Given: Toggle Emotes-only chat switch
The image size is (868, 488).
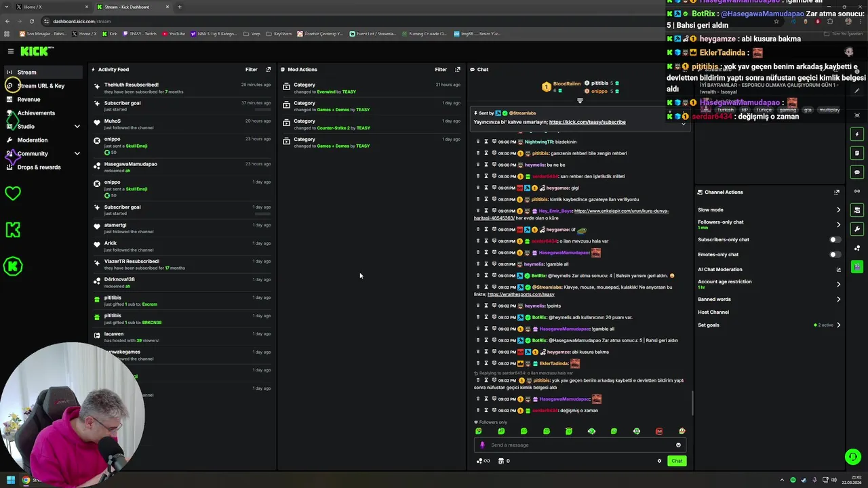Looking at the screenshot, I should coord(835,255).
